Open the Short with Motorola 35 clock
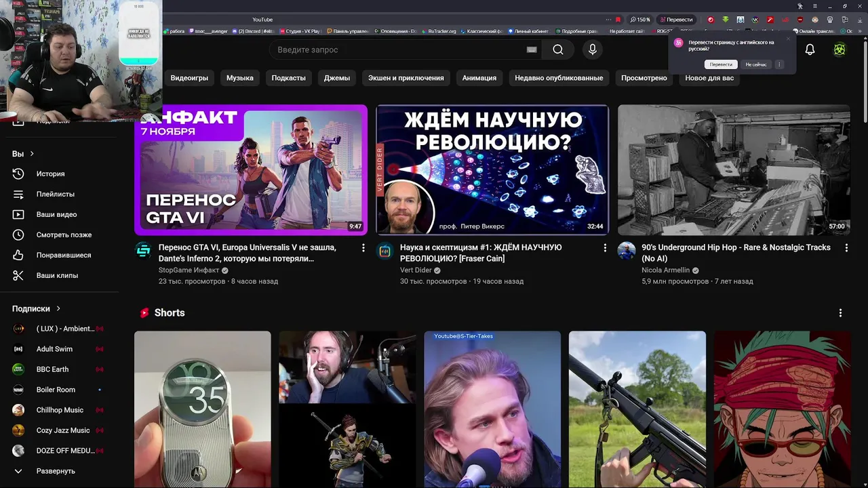Viewport: 868px width, 488px height. click(203, 409)
